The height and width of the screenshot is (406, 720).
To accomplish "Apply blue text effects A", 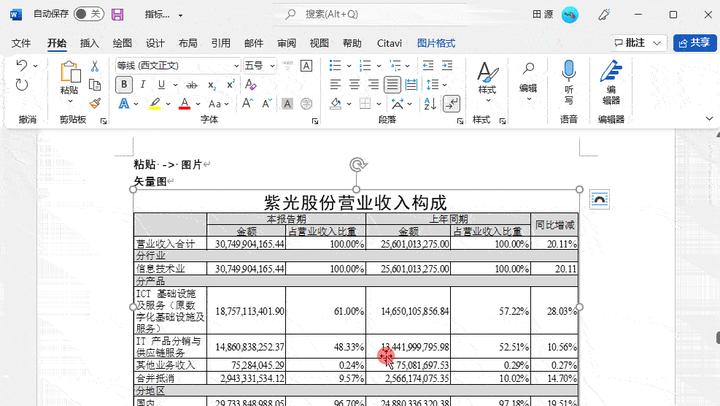I will click(124, 104).
